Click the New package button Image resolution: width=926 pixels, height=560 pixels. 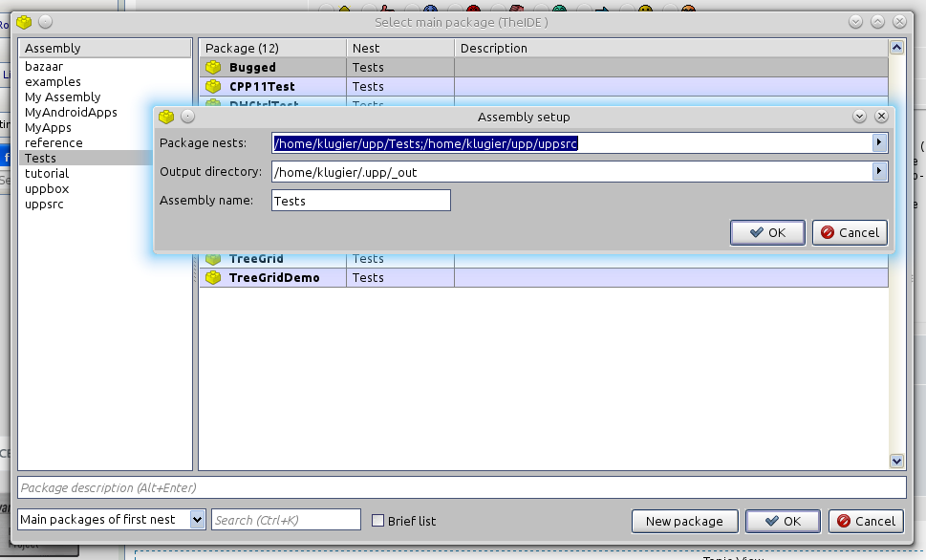click(x=684, y=521)
